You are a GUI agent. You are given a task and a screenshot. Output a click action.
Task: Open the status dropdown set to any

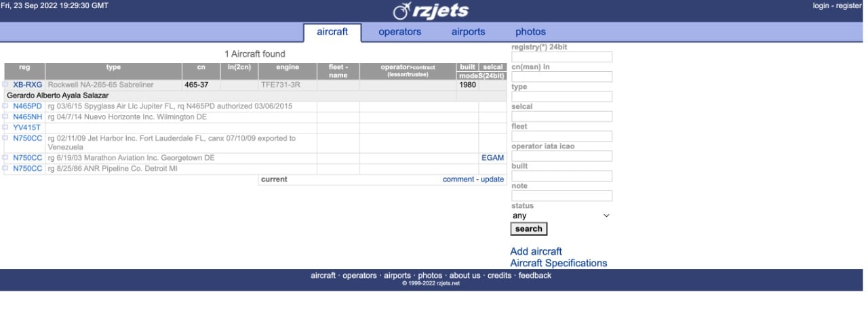pyautogui.click(x=561, y=215)
